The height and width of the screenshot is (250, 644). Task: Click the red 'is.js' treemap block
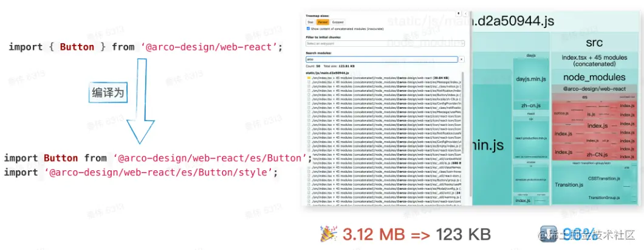pos(591,114)
